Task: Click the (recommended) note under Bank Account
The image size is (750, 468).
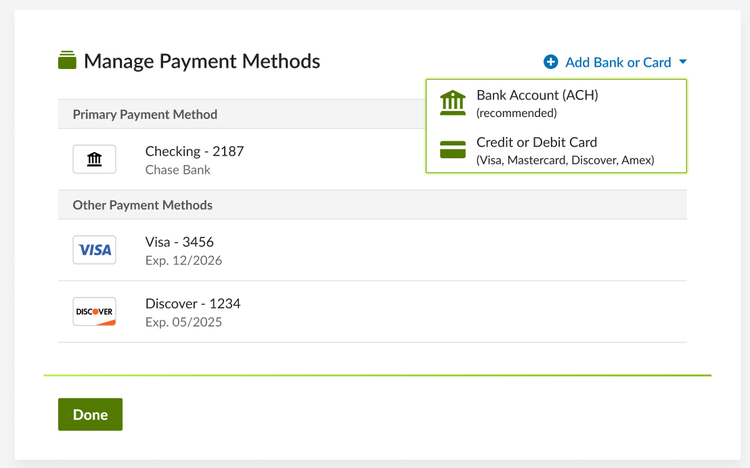Action: point(517,113)
